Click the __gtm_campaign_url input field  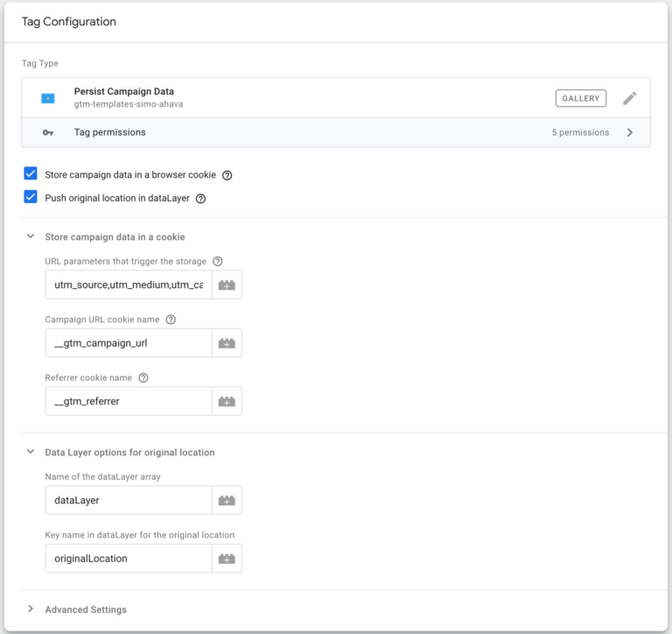[x=129, y=343]
